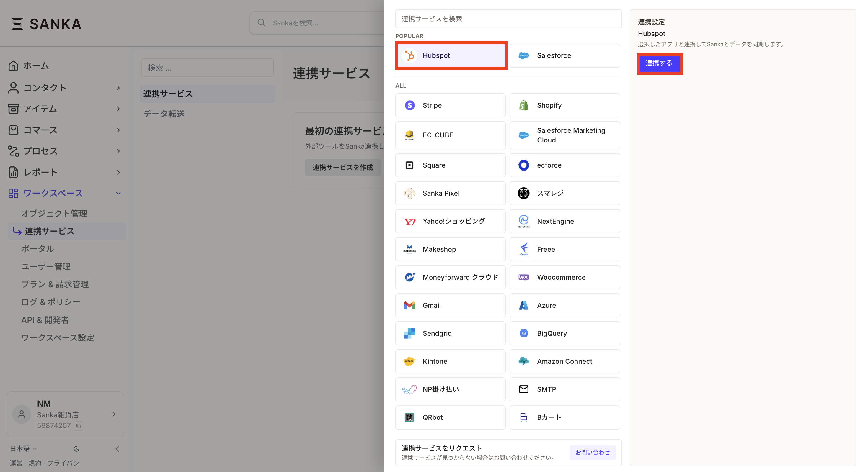Collapse sidebar with left chevron icon

117,448
